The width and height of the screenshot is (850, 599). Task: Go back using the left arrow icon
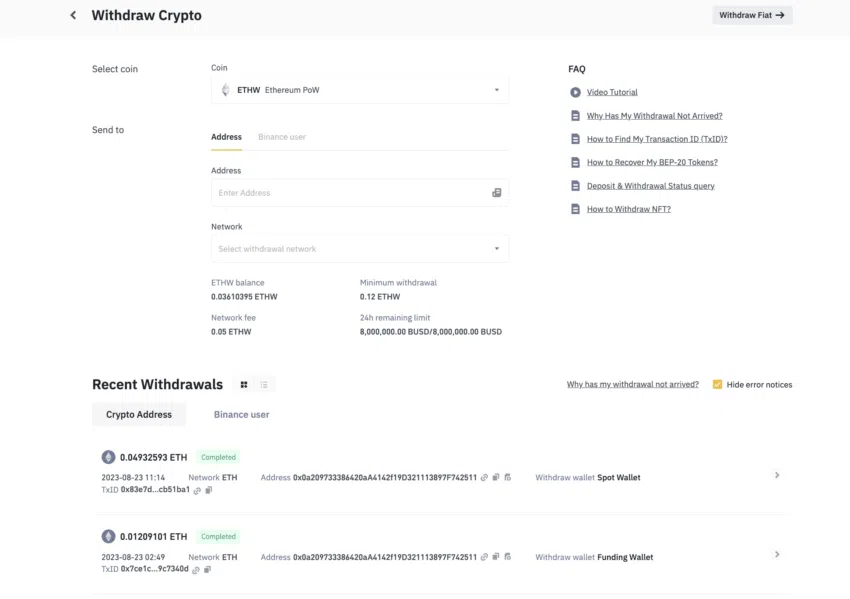click(73, 15)
